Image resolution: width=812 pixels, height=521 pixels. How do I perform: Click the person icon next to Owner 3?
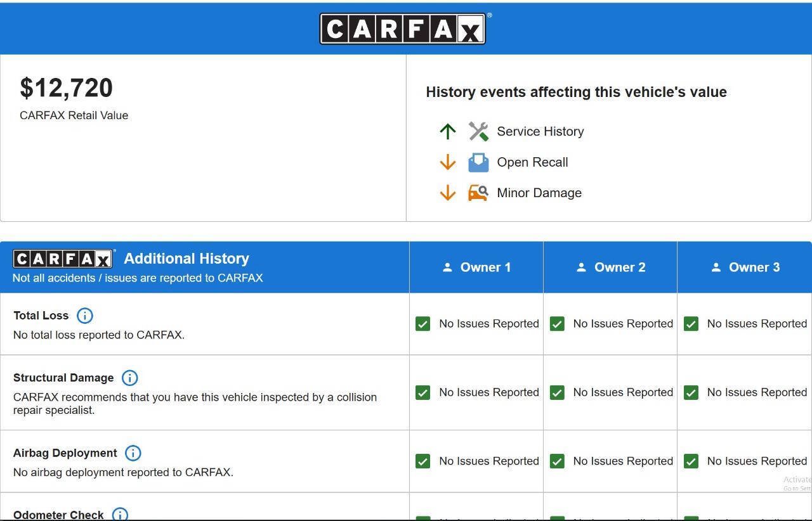[716, 267]
